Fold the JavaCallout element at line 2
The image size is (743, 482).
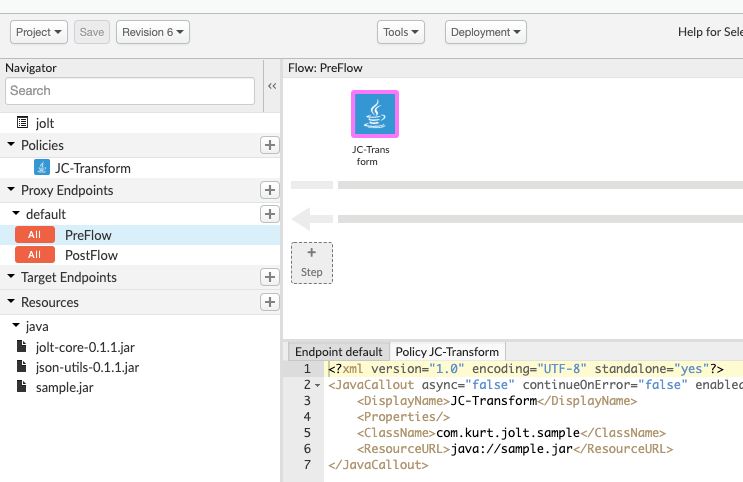(x=318, y=385)
